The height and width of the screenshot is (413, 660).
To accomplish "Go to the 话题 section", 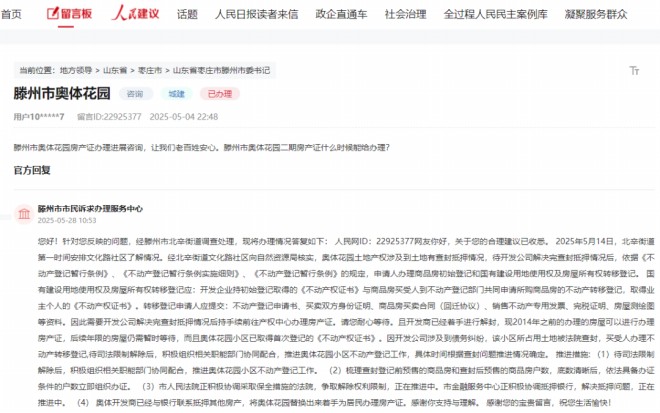I will (x=187, y=14).
